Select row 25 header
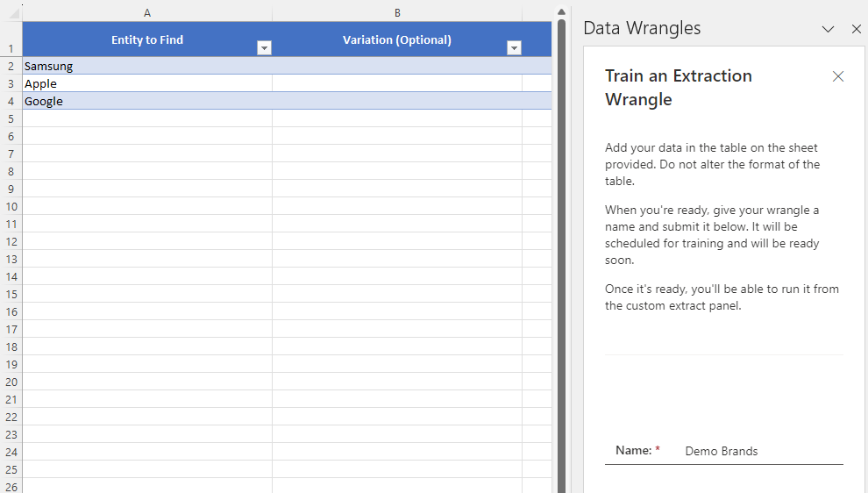The height and width of the screenshot is (493, 868). coord(11,469)
